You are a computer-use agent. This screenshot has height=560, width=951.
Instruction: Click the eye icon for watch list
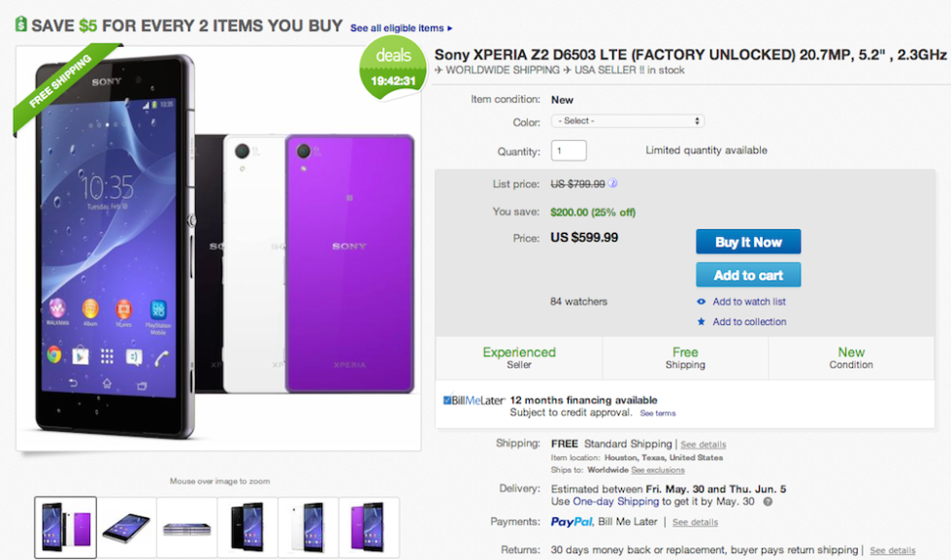point(702,302)
